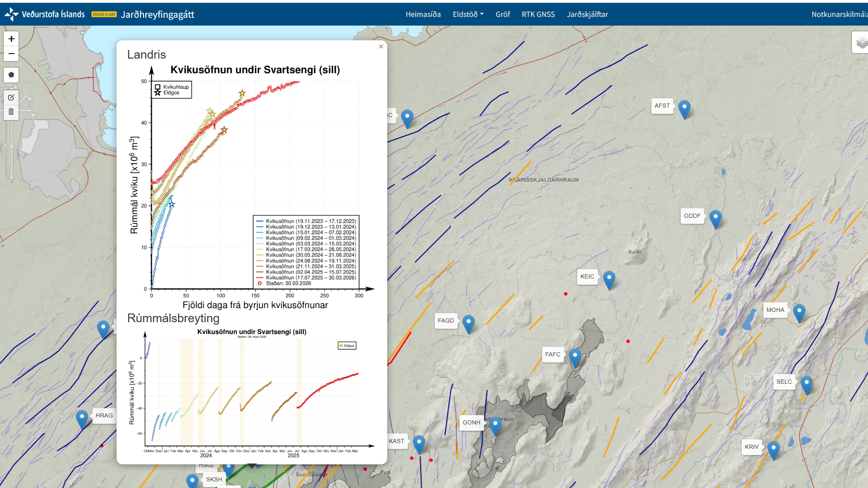Screen dimensions: 868x488
Task: Click the HRAG station label
Action: (x=104, y=415)
